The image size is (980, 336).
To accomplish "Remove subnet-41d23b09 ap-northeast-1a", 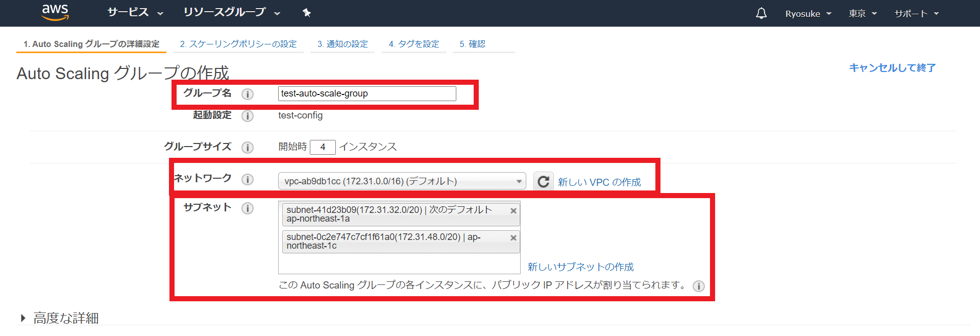I will tap(513, 211).
